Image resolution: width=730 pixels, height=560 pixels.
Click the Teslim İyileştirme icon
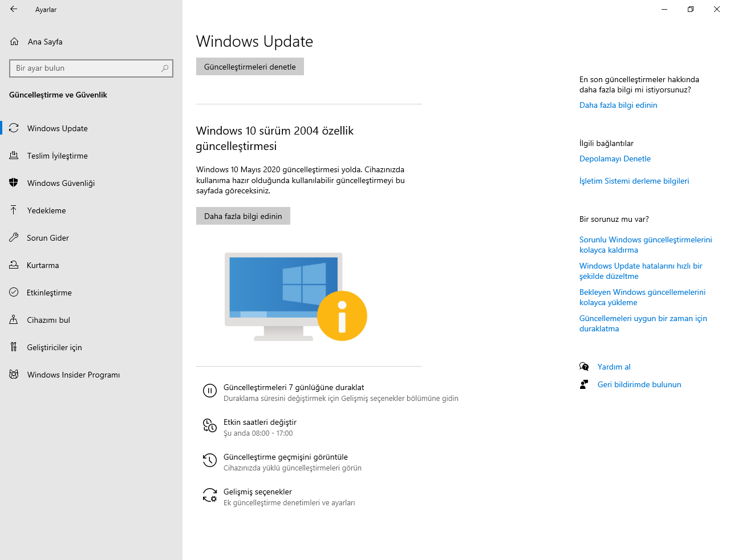(x=14, y=156)
